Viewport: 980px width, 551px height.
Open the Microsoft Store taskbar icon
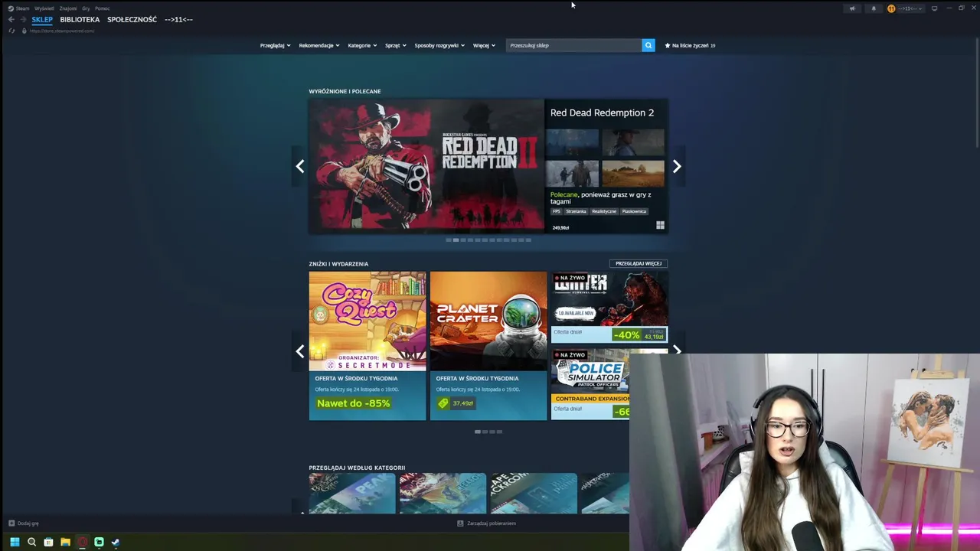click(x=48, y=542)
